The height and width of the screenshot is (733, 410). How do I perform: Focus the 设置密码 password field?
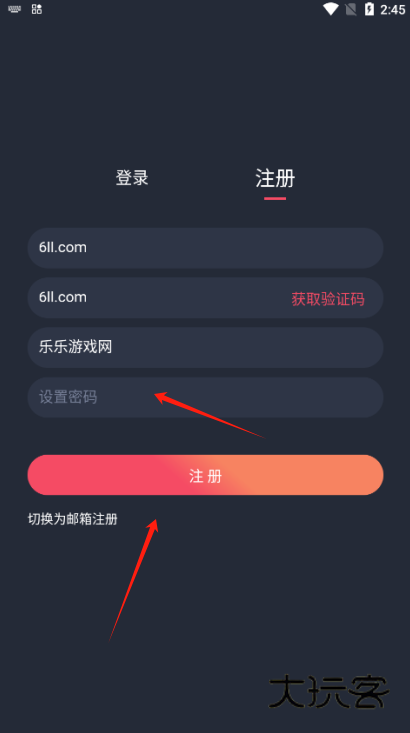pyautogui.click(x=205, y=397)
